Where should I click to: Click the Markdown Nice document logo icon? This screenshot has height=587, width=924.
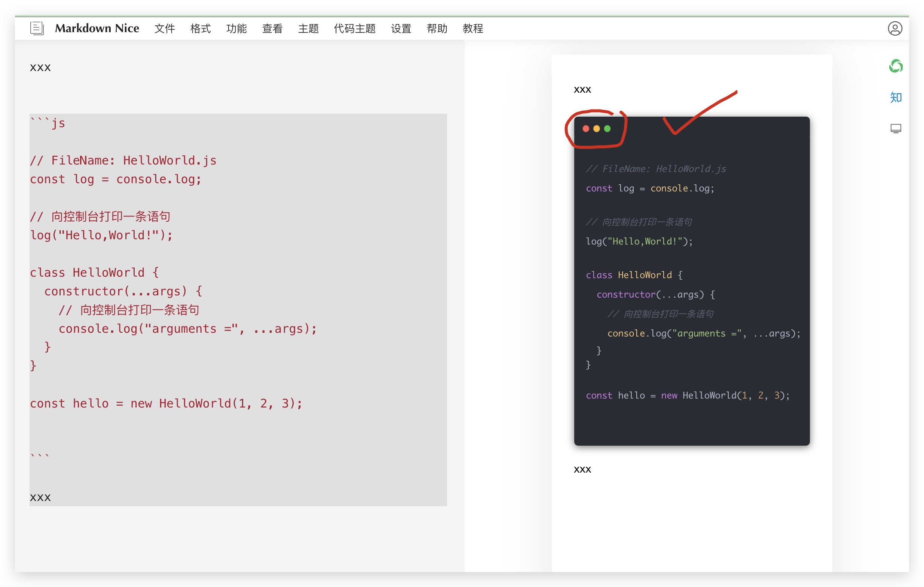click(x=37, y=28)
